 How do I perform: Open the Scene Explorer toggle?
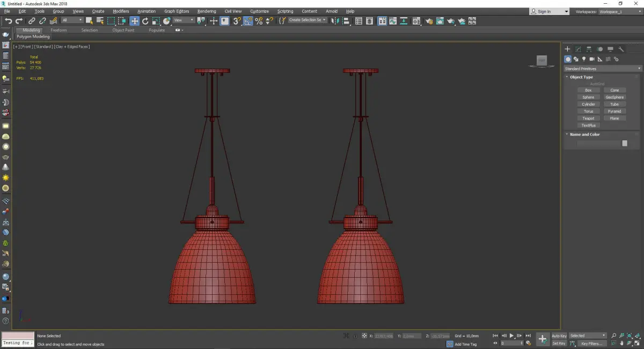[359, 21]
